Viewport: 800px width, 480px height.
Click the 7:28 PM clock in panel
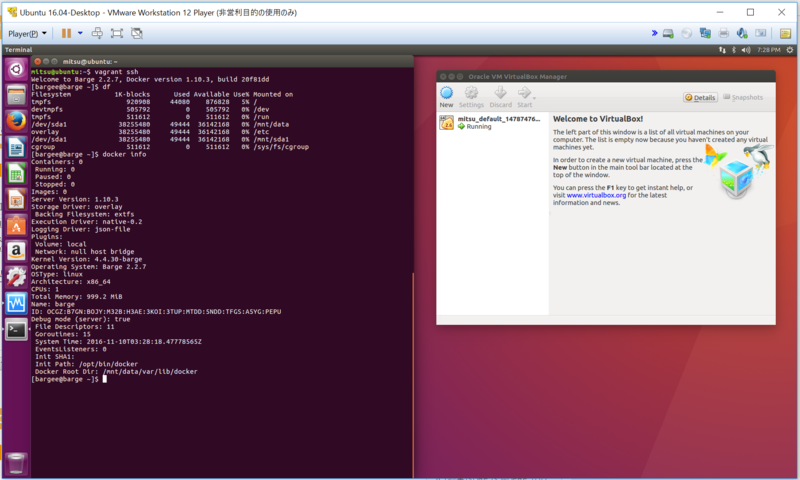point(768,50)
